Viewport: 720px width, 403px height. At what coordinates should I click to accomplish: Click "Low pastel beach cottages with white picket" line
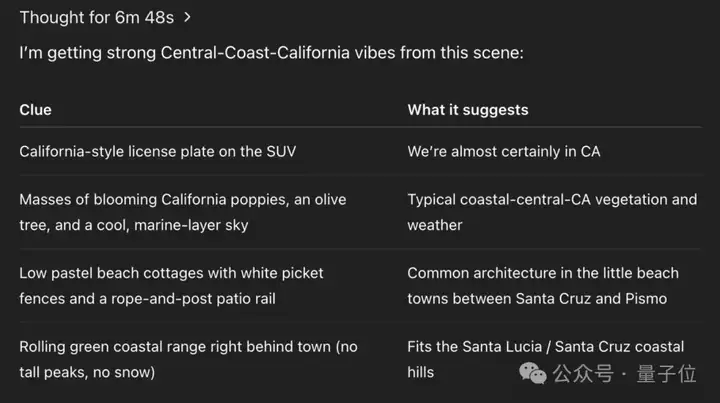coord(171,273)
